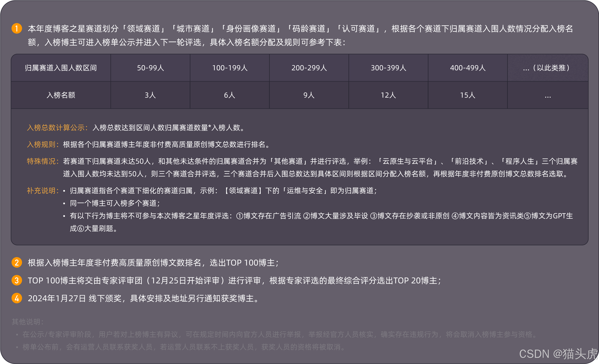Click the orange number 2 badge
The height and width of the screenshot is (364, 599).
17,262
